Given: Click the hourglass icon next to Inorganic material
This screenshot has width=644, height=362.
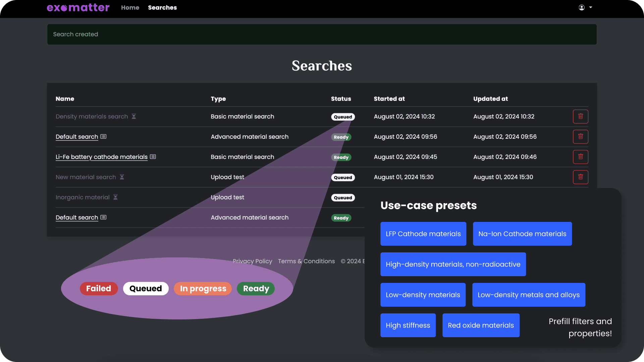Looking at the screenshot, I should (x=115, y=197).
